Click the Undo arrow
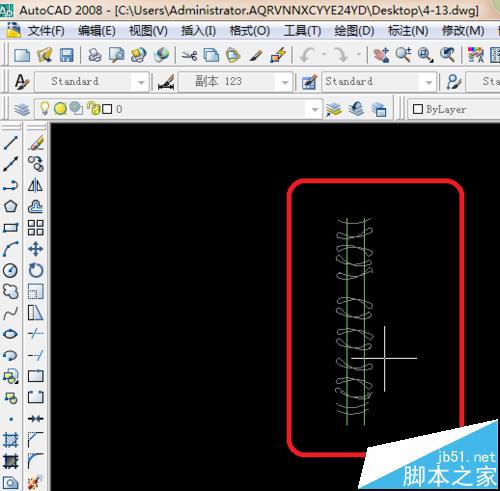 (307, 55)
